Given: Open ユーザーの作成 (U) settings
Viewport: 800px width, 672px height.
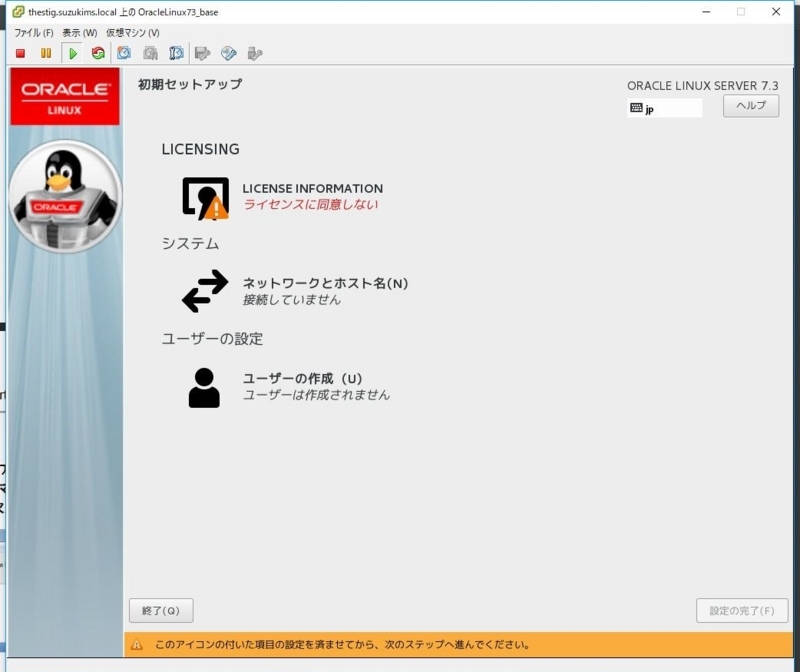Looking at the screenshot, I should click(302, 379).
